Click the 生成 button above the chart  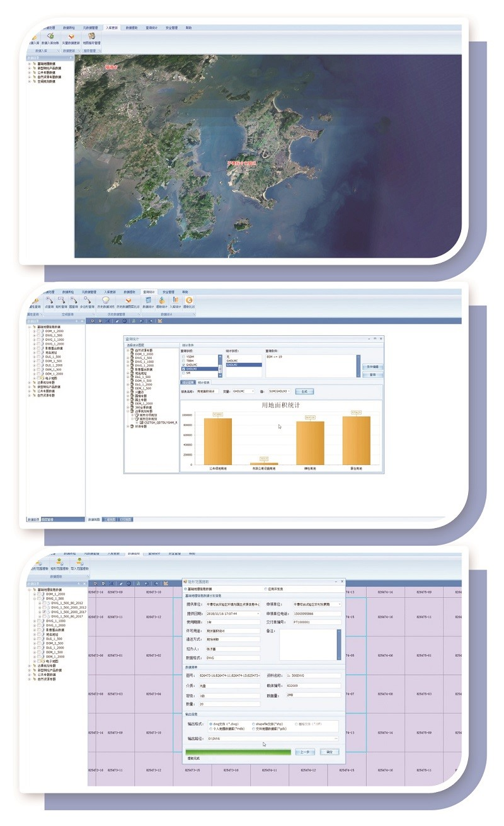tap(304, 391)
